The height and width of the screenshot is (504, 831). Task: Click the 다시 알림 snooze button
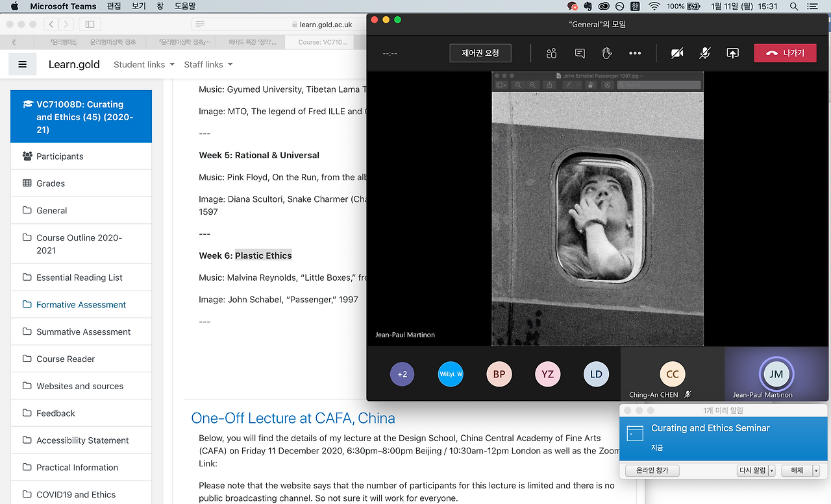[752, 470]
